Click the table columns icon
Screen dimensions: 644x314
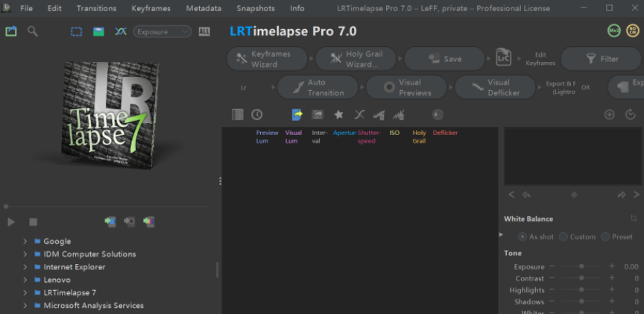(237, 115)
